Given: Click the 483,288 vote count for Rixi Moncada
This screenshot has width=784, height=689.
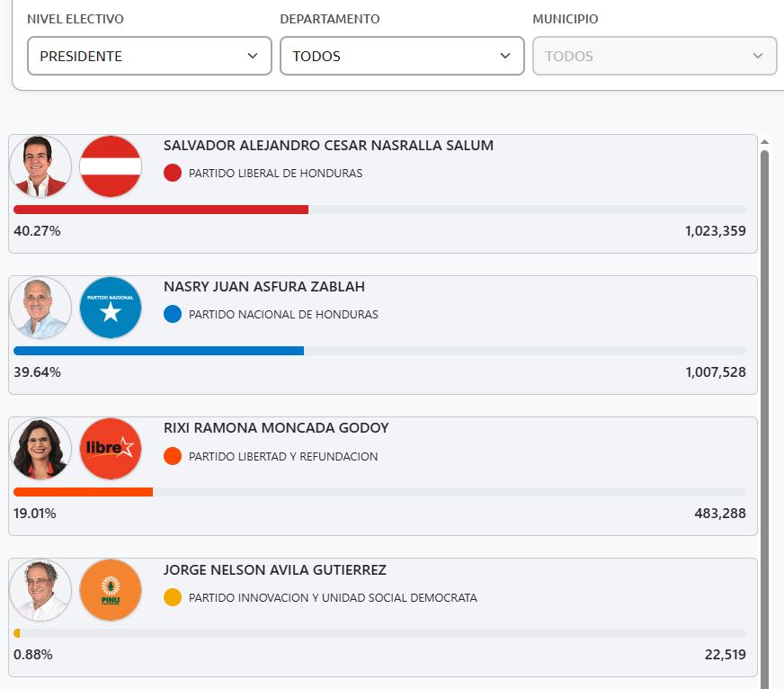Looking at the screenshot, I should (x=716, y=514).
